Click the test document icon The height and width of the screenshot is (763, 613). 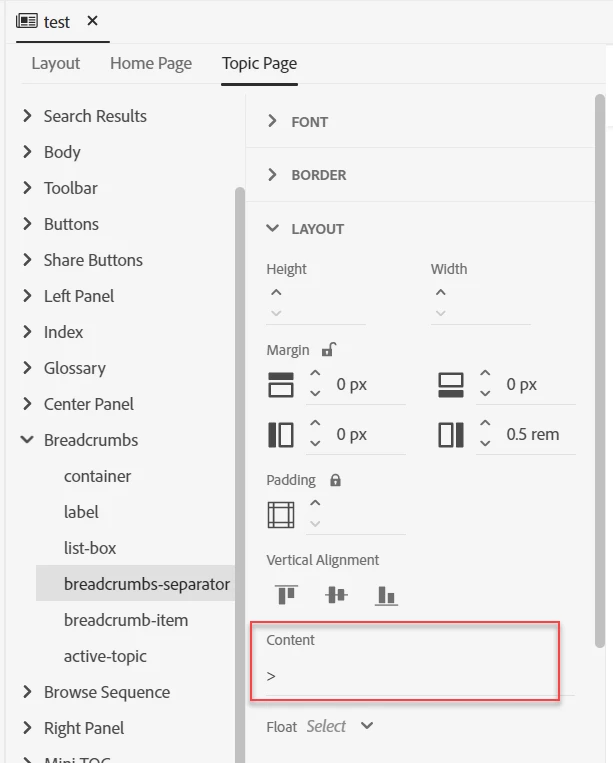point(26,21)
